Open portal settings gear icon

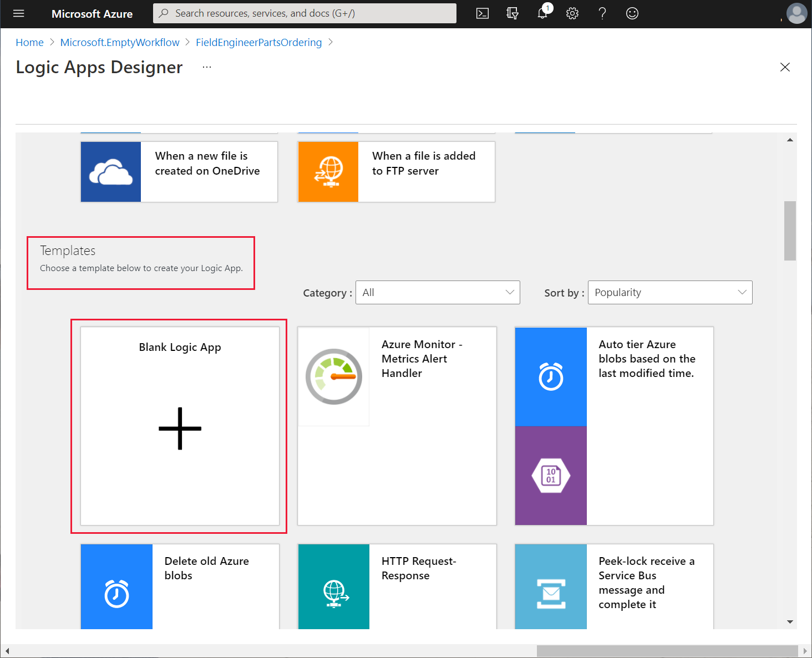[572, 14]
